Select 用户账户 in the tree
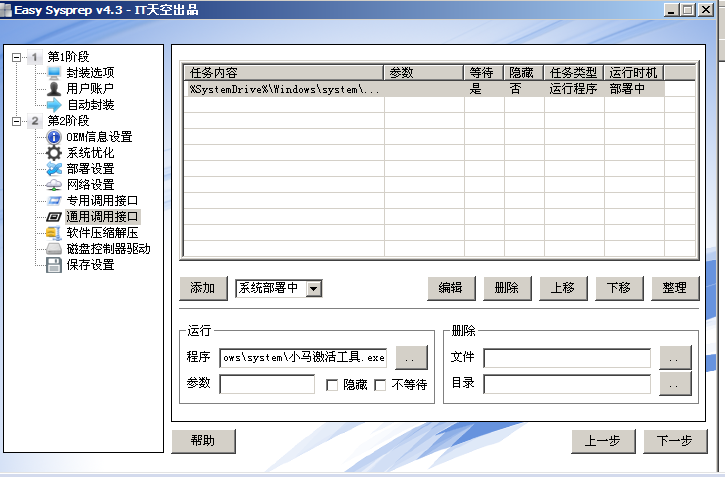The height and width of the screenshot is (477, 725). pos(90,89)
